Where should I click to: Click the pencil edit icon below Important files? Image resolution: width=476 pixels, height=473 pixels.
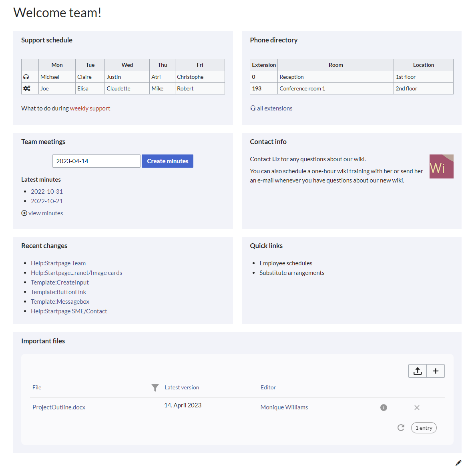pos(458,463)
